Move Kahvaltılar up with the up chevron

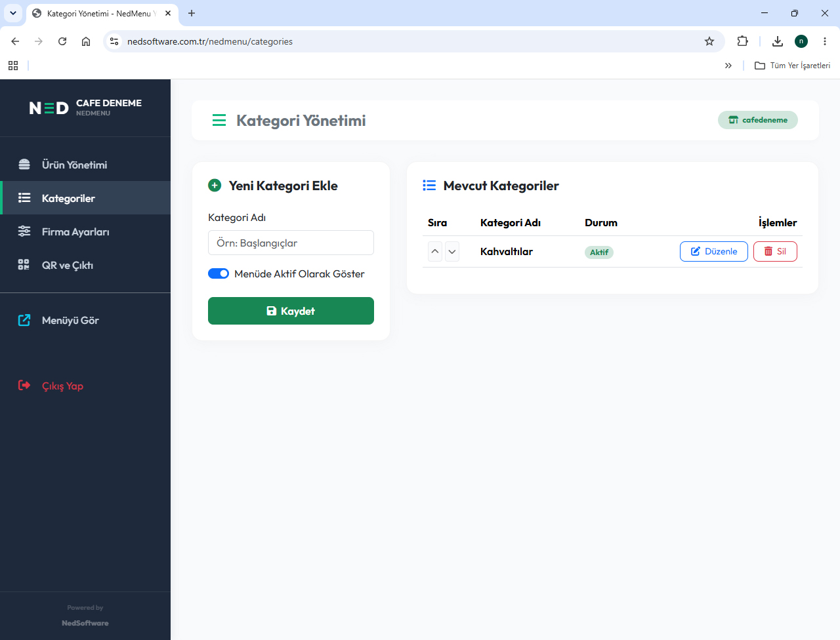(435, 252)
